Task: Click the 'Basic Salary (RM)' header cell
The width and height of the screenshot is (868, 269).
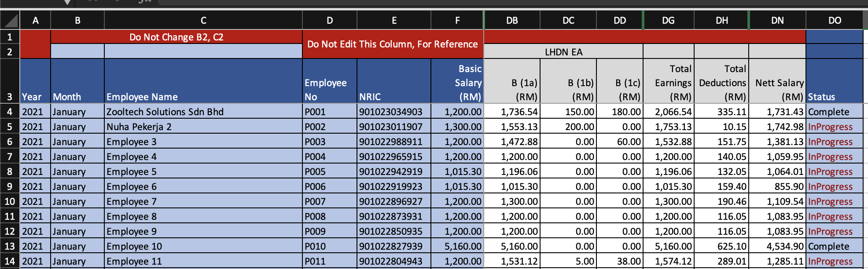Action: point(457,81)
